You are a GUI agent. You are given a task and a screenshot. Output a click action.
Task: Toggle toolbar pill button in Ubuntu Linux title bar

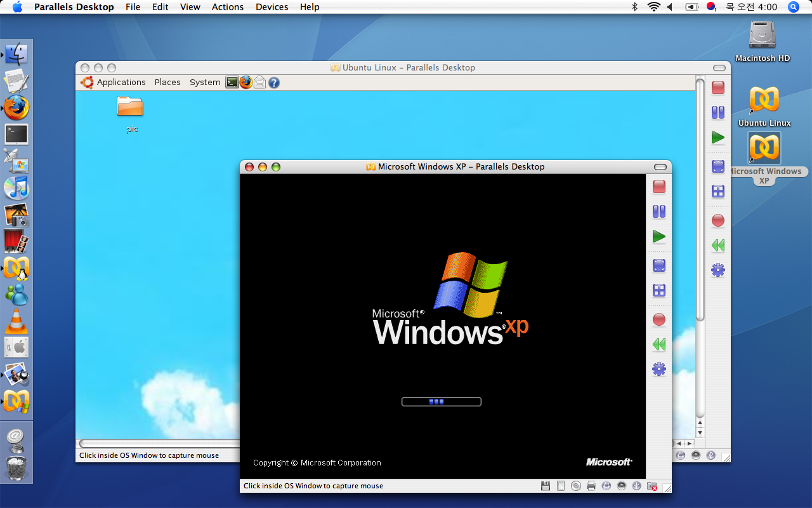pos(719,68)
